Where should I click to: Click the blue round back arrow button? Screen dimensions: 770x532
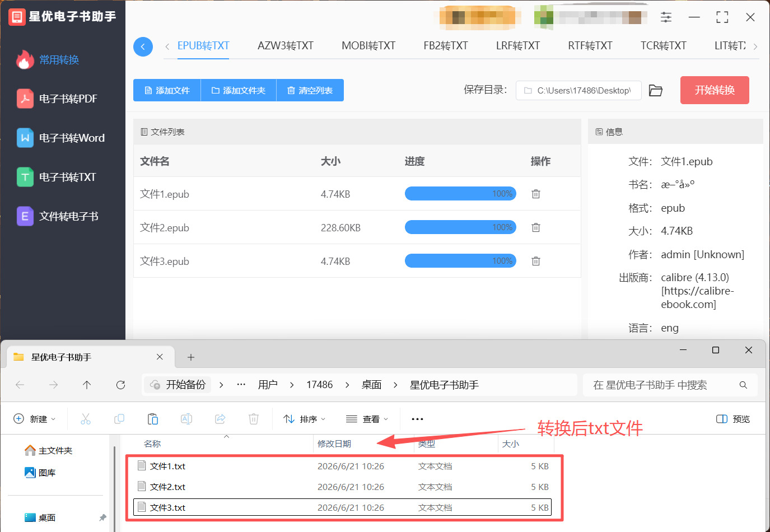click(143, 46)
